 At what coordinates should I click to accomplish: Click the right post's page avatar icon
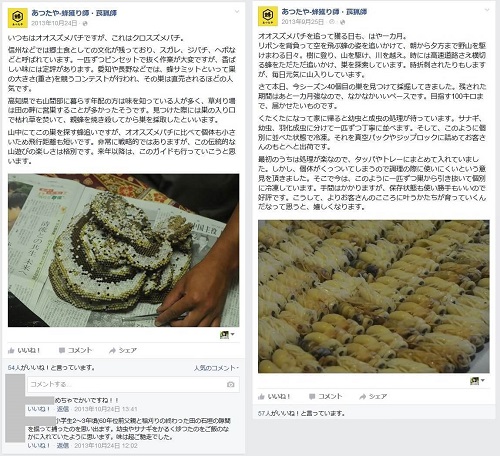click(x=268, y=16)
